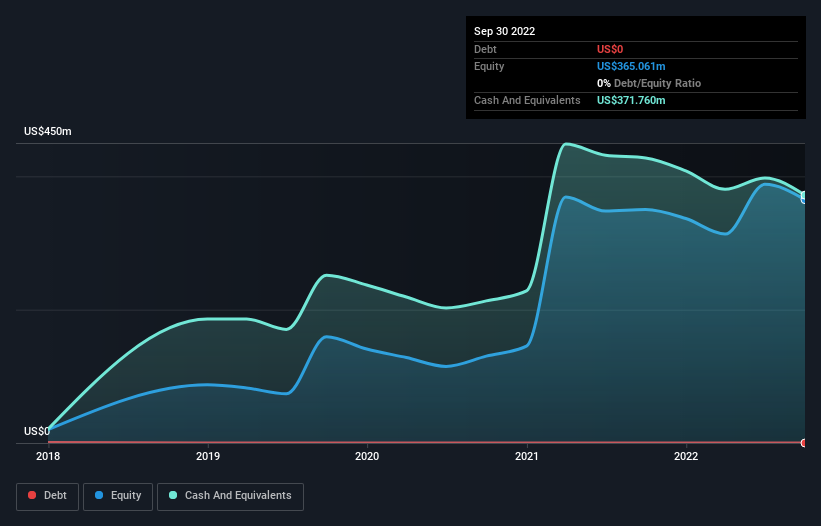Select the Equity end-point marker on chart

tap(804, 199)
